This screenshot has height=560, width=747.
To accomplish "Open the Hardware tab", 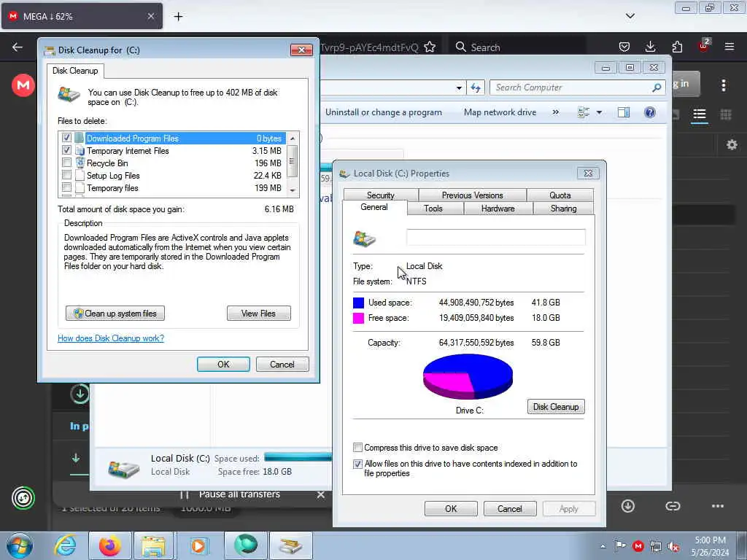I will (498, 208).
